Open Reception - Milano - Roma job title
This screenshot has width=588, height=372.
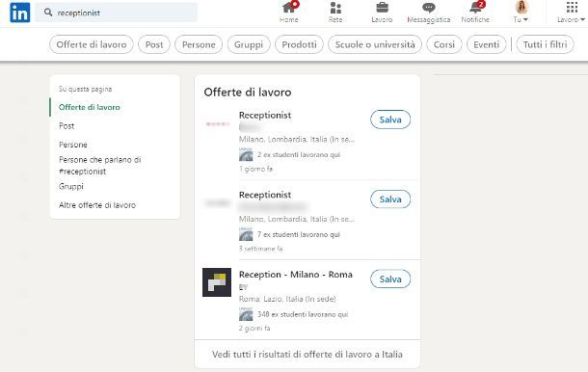tap(296, 275)
